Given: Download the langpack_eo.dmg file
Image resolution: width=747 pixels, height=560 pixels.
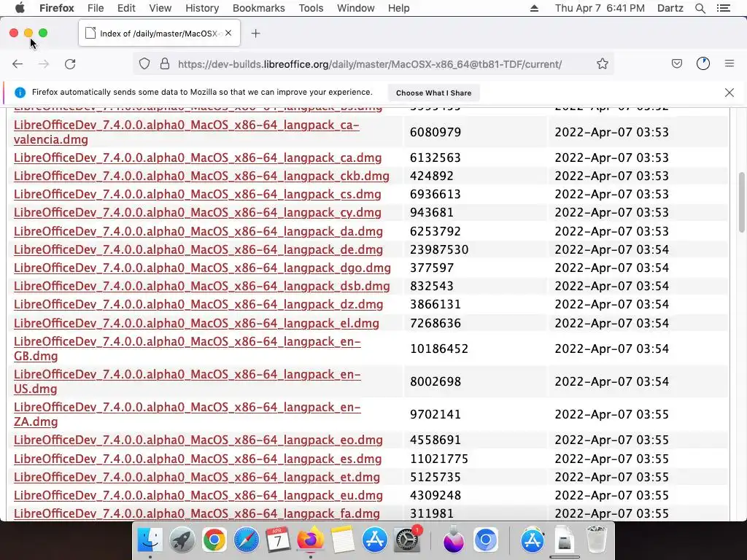Looking at the screenshot, I should coord(198,440).
